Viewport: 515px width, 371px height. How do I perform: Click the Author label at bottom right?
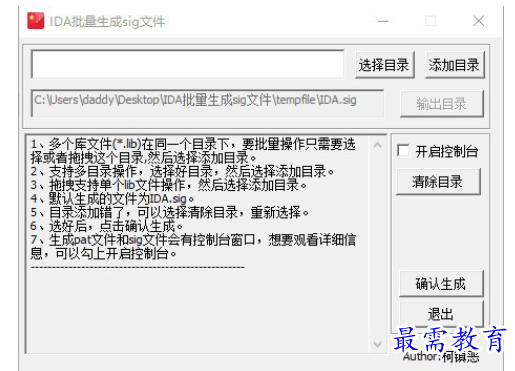[441, 357]
